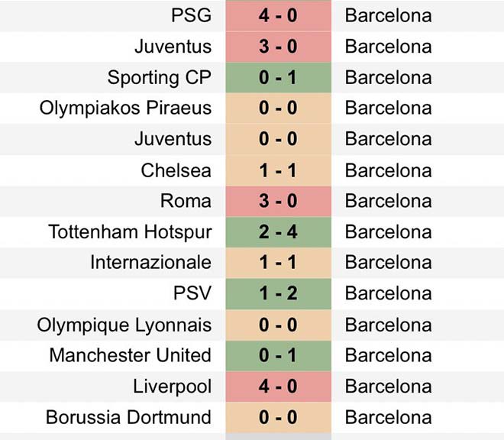The width and height of the screenshot is (504, 440).
Task: Click the 2 - 4 Tottenham score
Action: point(278,231)
